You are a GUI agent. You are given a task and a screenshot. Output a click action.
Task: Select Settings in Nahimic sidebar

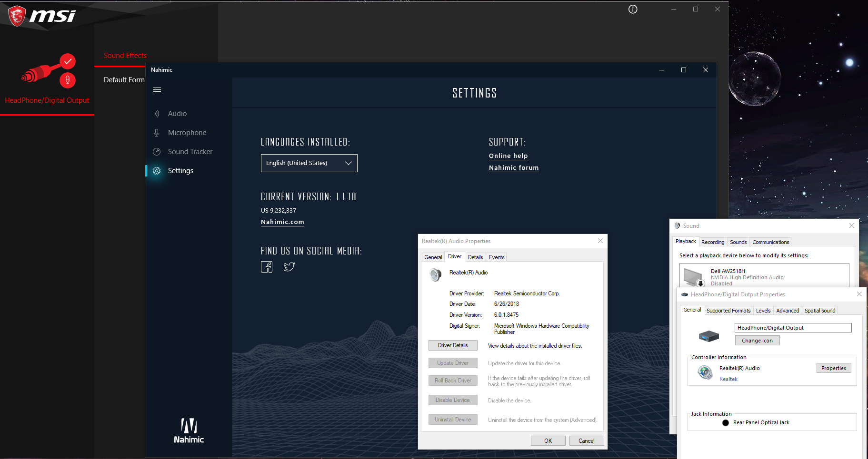click(180, 171)
